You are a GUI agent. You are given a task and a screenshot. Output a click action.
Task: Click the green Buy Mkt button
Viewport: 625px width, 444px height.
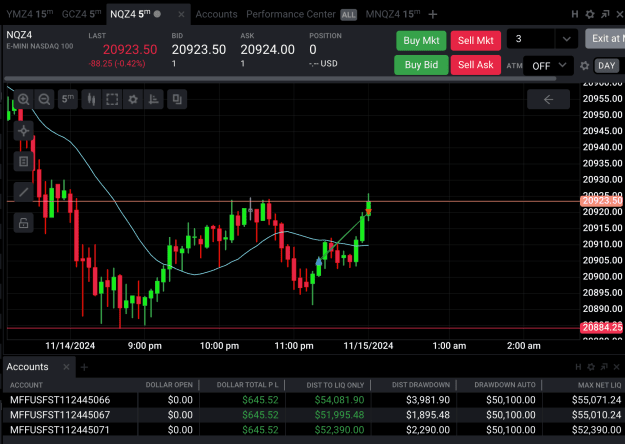(x=421, y=41)
